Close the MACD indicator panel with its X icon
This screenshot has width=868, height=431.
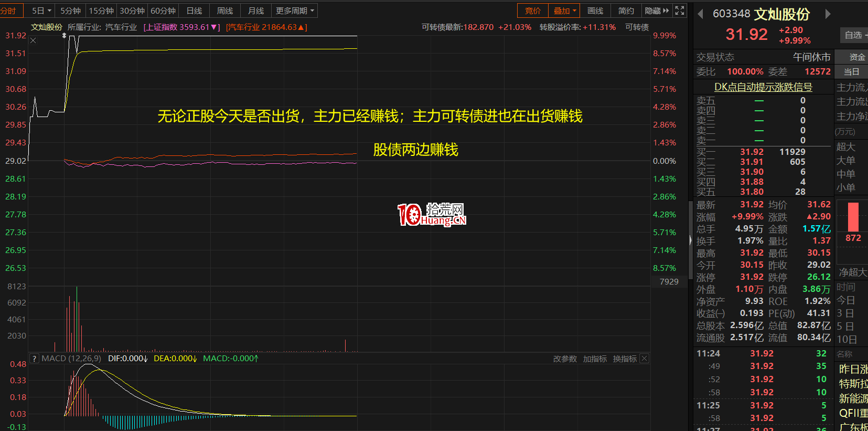point(645,359)
